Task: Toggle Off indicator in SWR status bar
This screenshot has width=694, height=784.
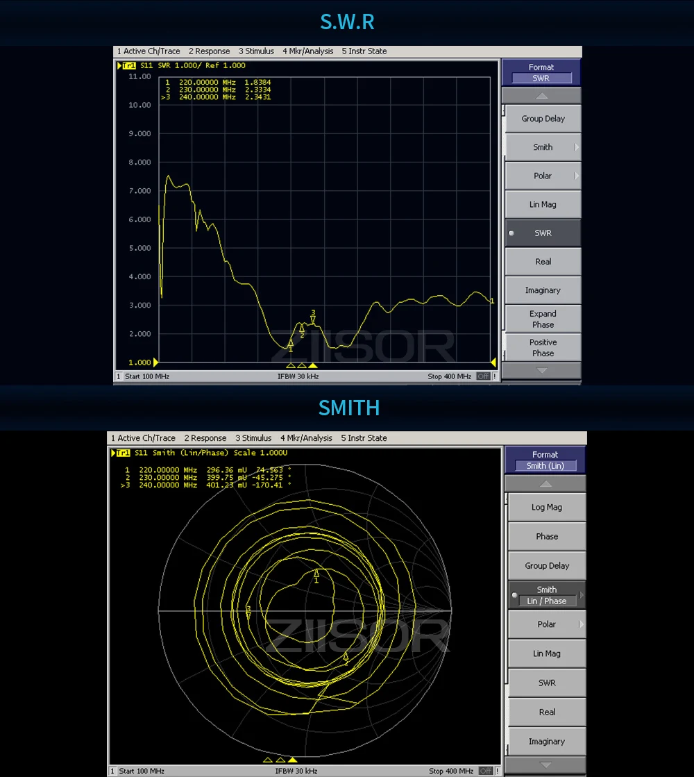Action: point(483,376)
